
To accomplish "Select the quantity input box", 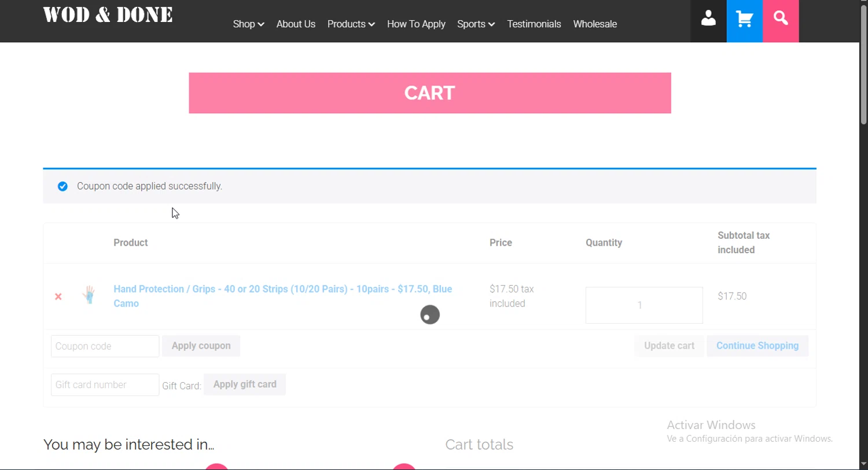I will coord(644,305).
